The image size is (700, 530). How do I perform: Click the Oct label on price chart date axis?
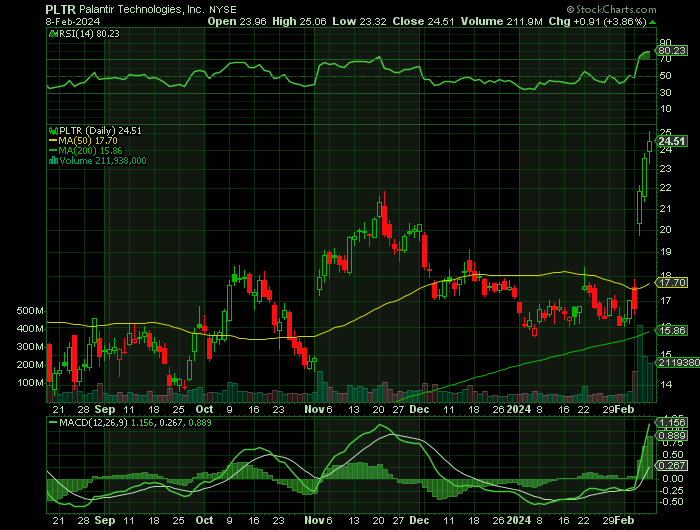point(204,409)
